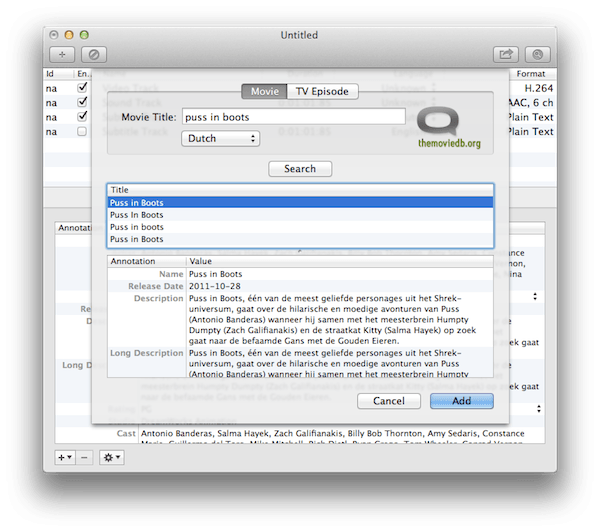
Task: Click the yellow minimize window button
Action: point(69,35)
